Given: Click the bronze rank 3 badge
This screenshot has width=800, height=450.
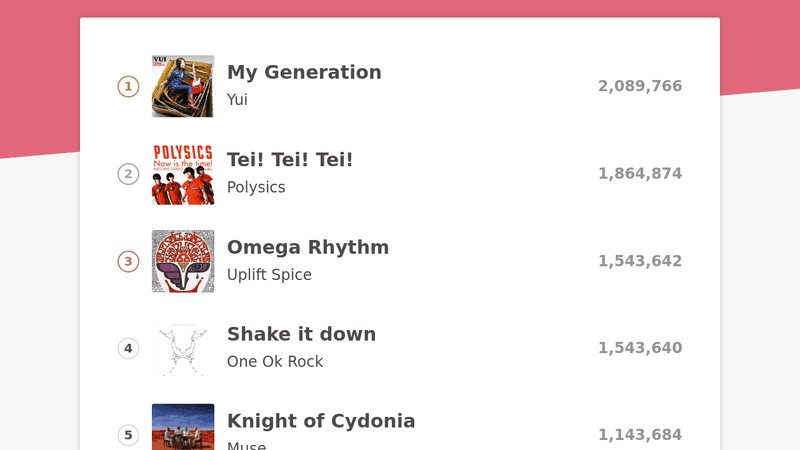Looking at the screenshot, I should coord(128,261).
